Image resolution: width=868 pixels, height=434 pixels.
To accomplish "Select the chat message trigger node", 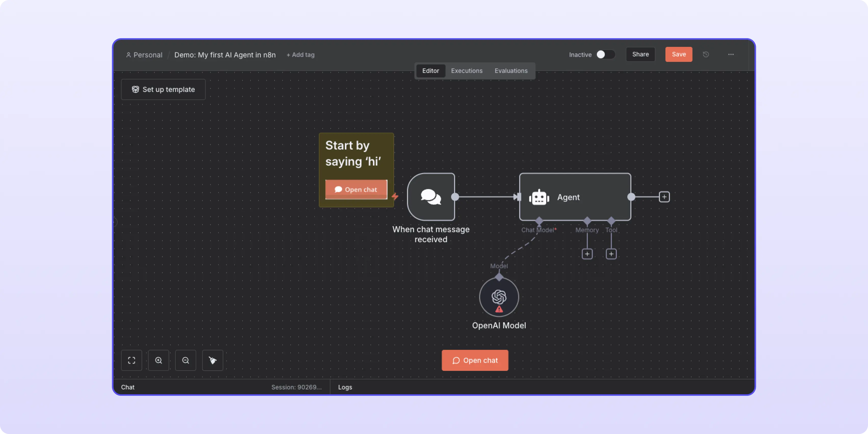I will pos(431,197).
